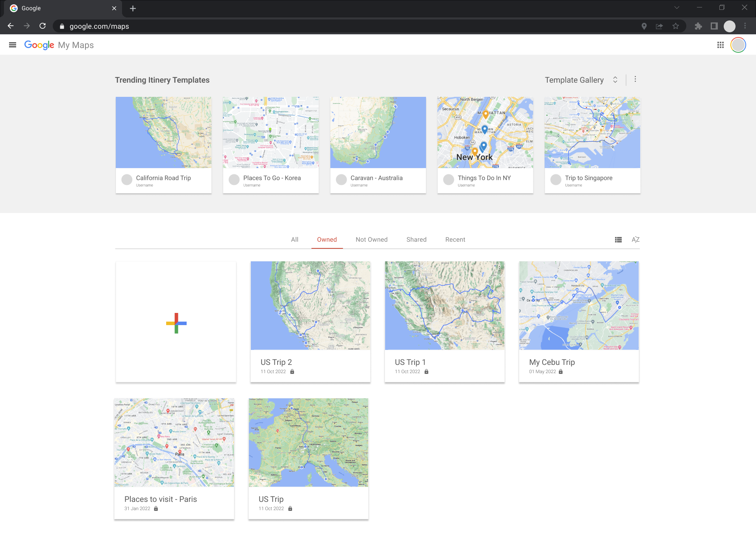Click the Template Gallery label

point(574,80)
